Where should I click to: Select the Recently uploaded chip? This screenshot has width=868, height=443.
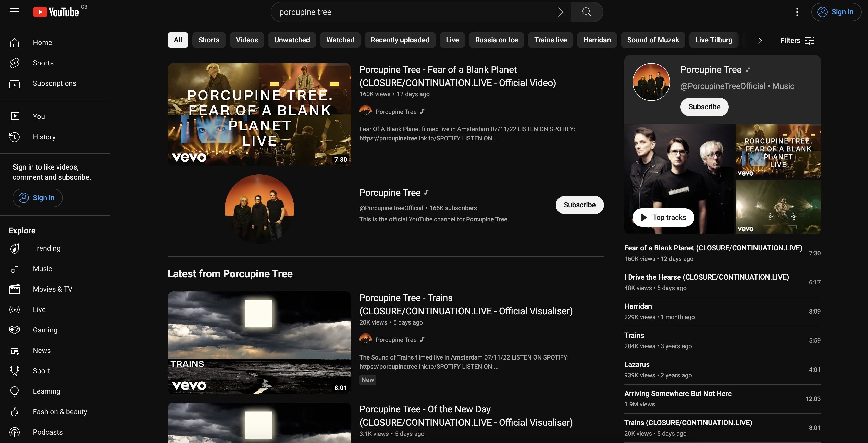click(x=400, y=40)
